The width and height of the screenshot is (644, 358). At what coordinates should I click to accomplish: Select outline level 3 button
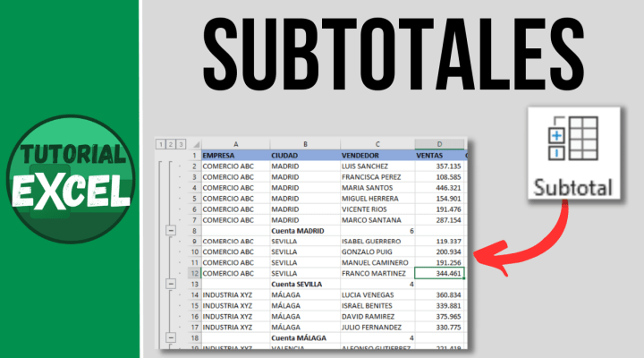click(181, 144)
